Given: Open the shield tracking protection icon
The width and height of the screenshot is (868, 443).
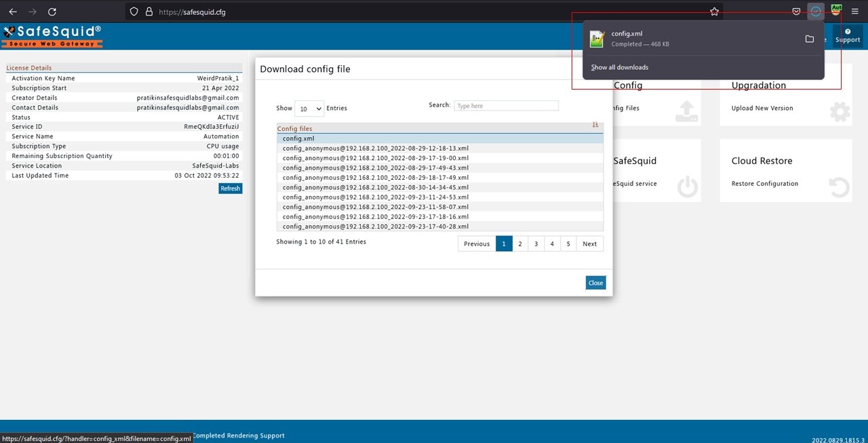Looking at the screenshot, I should pyautogui.click(x=134, y=12).
